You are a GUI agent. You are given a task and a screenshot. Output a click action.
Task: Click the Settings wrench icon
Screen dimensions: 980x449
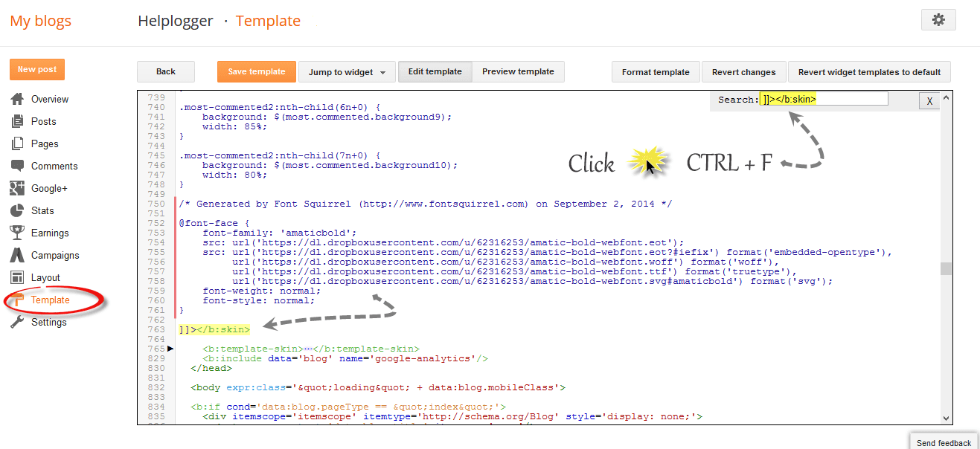tap(17, 322)
